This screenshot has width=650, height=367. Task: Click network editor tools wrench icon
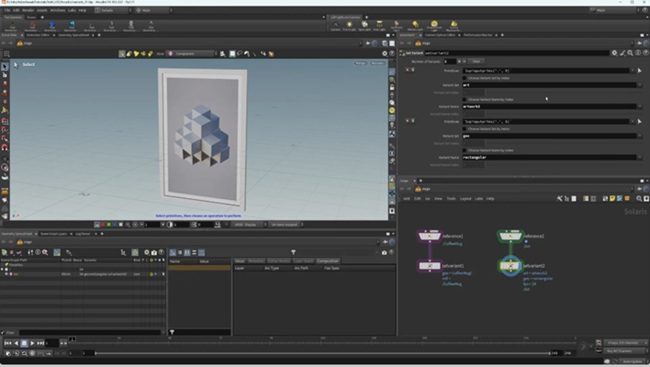[x=559, y=199]
